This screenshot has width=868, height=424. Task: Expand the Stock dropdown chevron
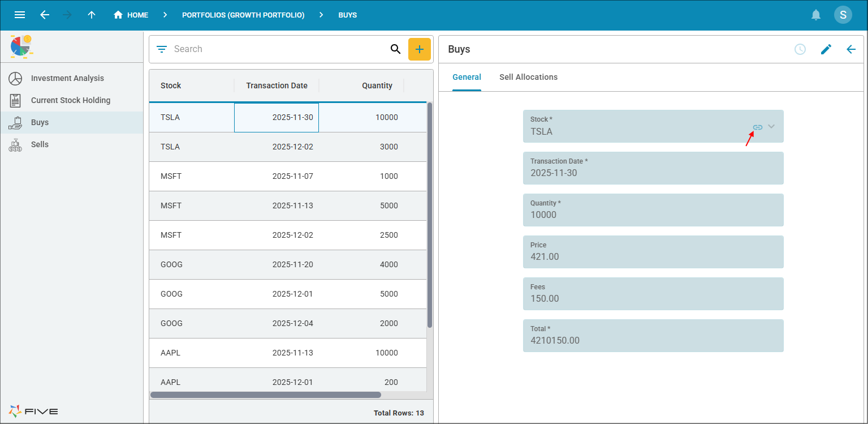(x=771, y=126)
